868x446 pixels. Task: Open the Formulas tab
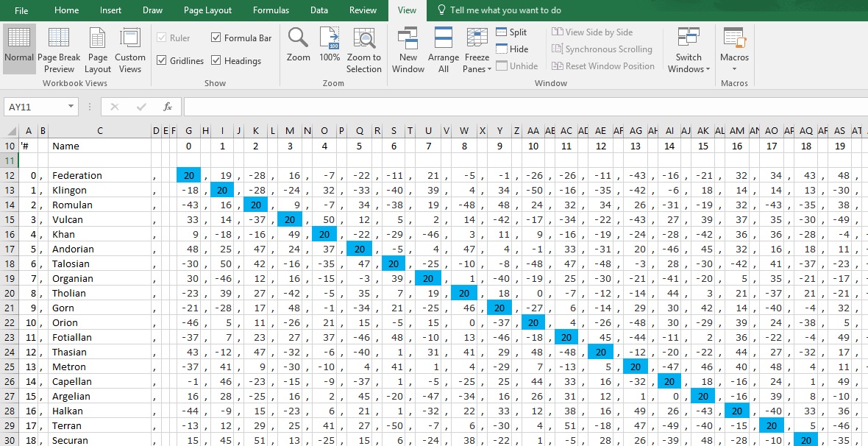click(x=271, y=10)
